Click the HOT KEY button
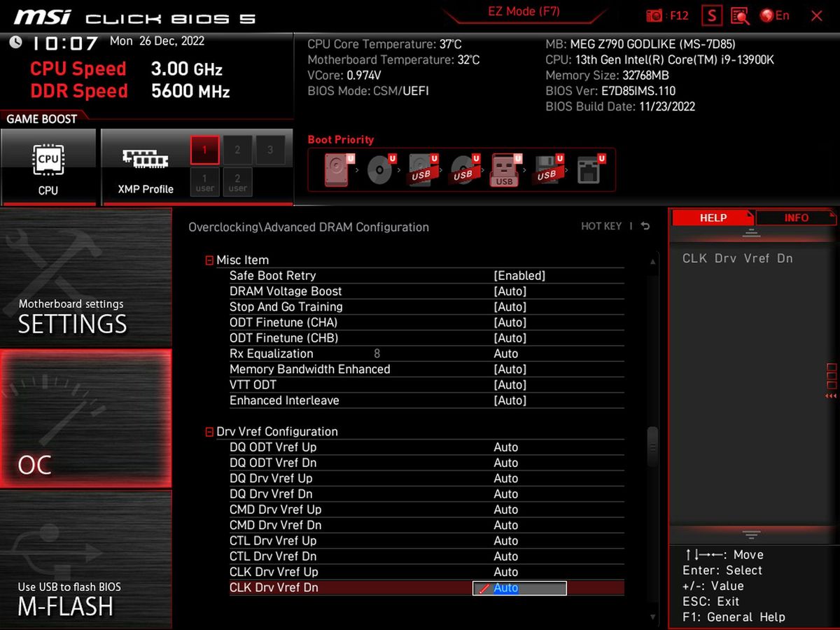Screen dimensions: 840x630 tap(601, 226)
